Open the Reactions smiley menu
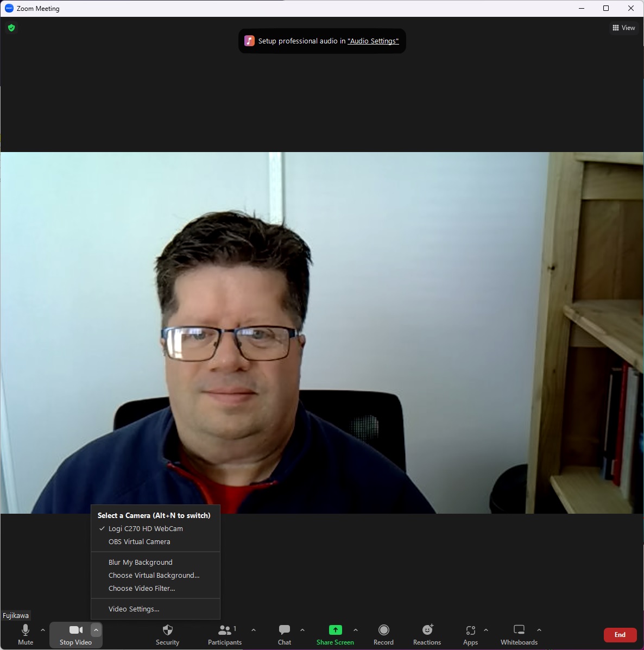This screenshot has width=644, height=650. [427, 634]
